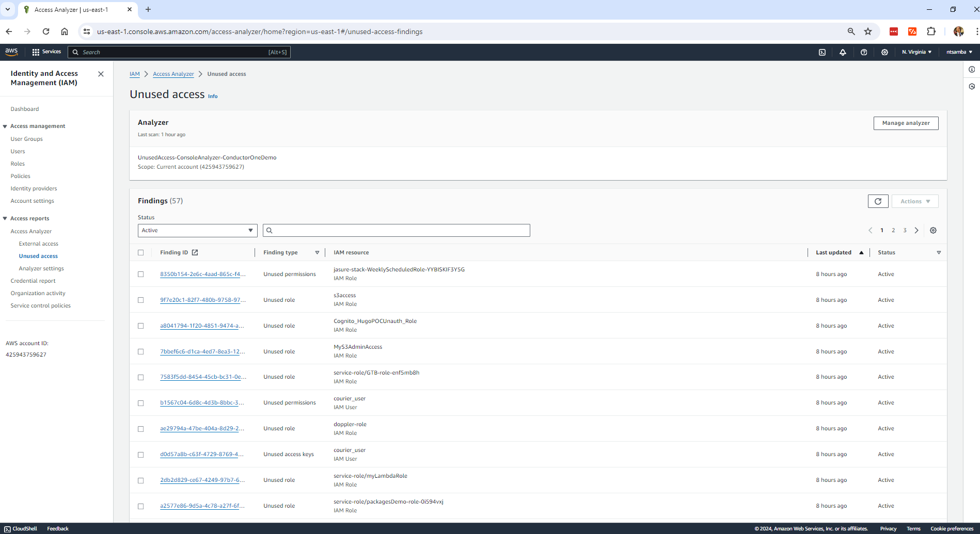Tick checkbox for doppler-role finding
The image size is (980, 534).
(x=141, y=429)
